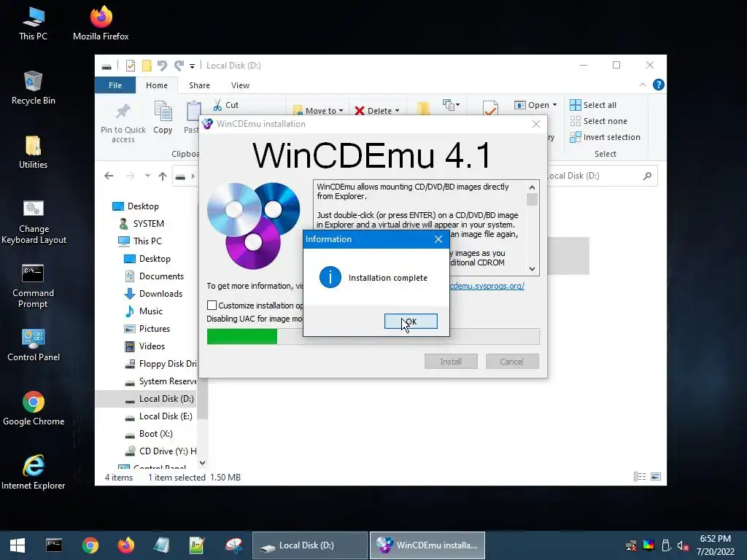Click Properties checkmark quick access icon
Image resolution: width=747 pixels, height=560 pixels.
[131, 65]
